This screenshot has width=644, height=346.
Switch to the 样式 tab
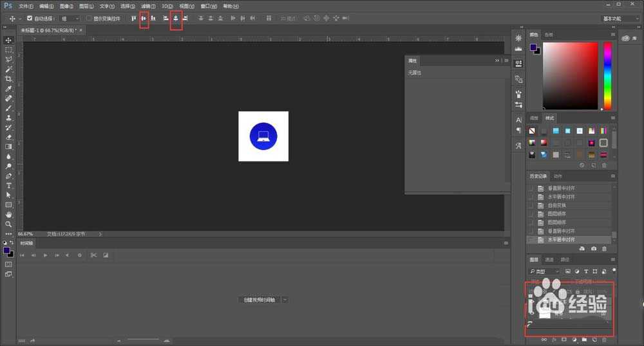point(549,118)
